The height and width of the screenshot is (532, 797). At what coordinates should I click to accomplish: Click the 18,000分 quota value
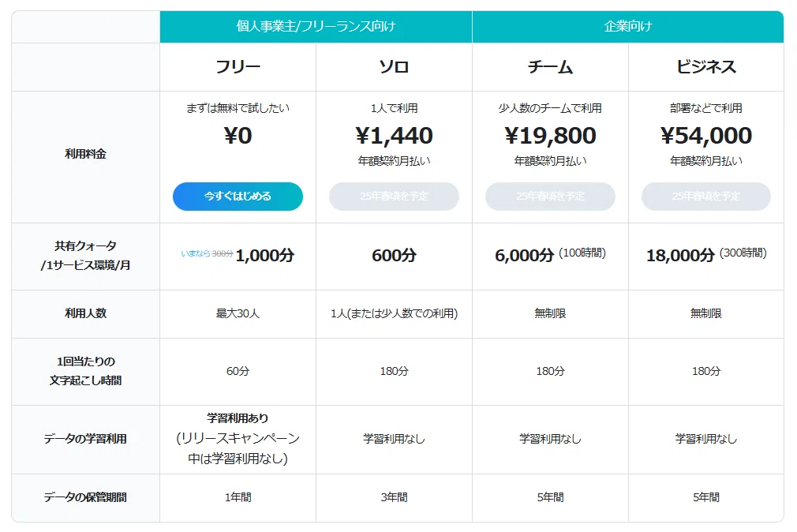pyautogui.click(x=680, y=255)
